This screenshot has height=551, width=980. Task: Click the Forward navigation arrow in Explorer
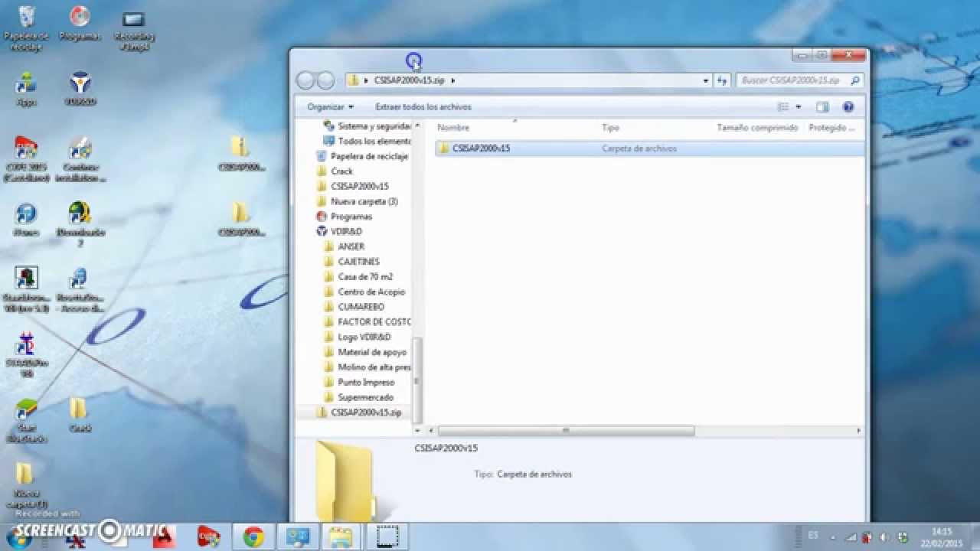pyautogui.click(x=325, y=80)
